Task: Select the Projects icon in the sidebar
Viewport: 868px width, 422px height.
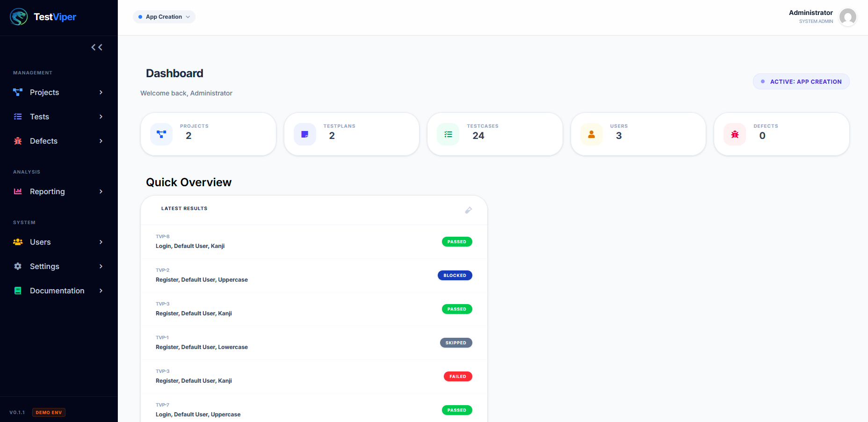Action: pyautogui.click(x=18, y=92)
